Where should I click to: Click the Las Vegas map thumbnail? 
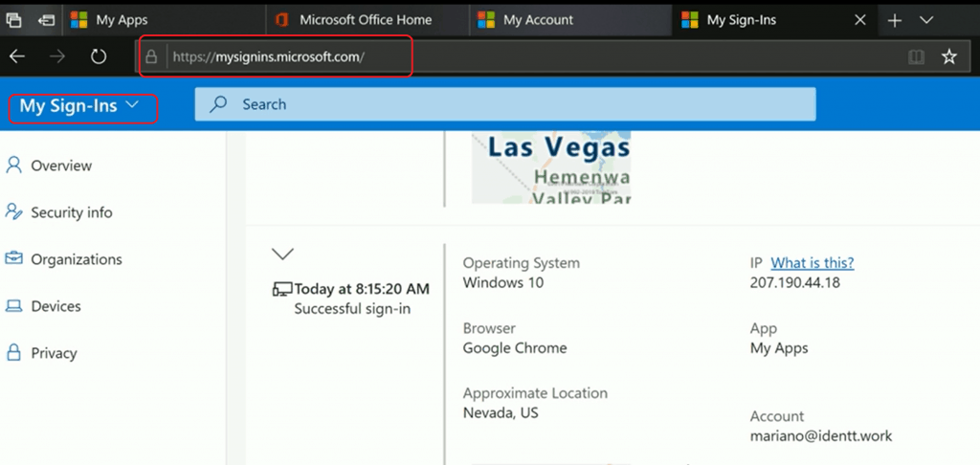(551, 167)
